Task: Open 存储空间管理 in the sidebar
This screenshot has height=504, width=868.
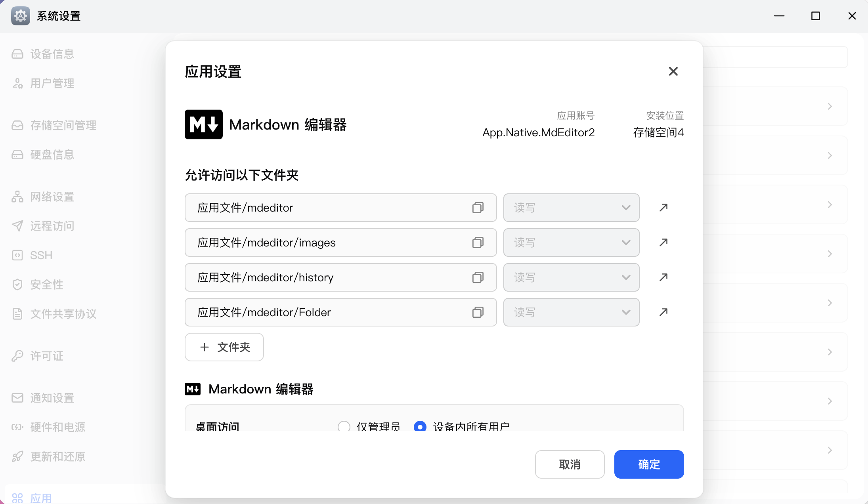Action: [63, 125]
